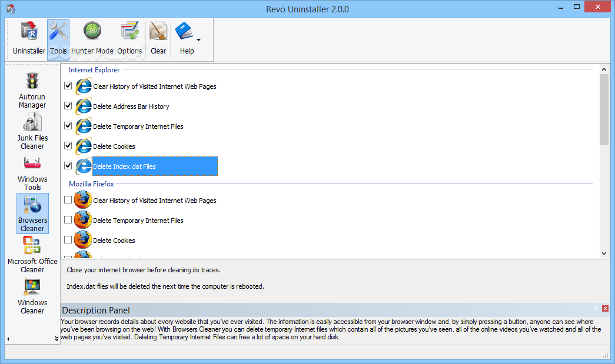Maximize the Revo Uninstaller window
Viewport: 615px width, 364px height.
click(577, 6)
